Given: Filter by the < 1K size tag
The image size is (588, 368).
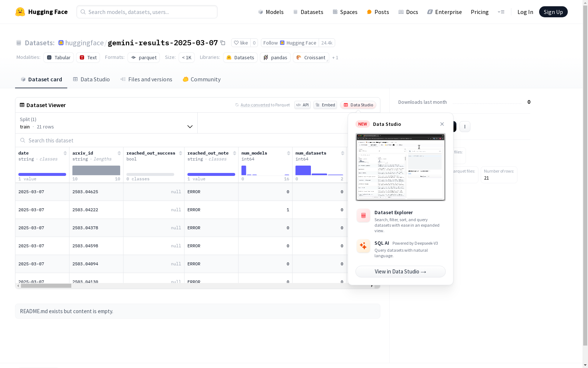Looking at the screenshot, I should [x=187, y=57].
